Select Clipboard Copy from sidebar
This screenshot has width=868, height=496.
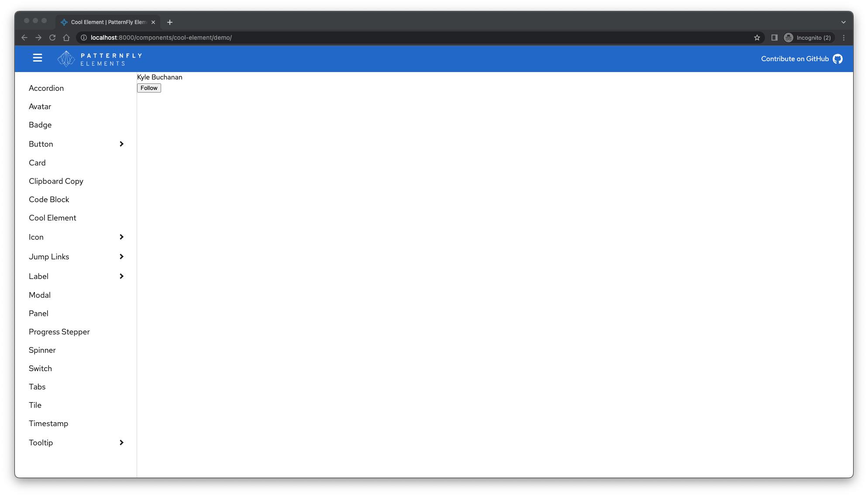55,181
